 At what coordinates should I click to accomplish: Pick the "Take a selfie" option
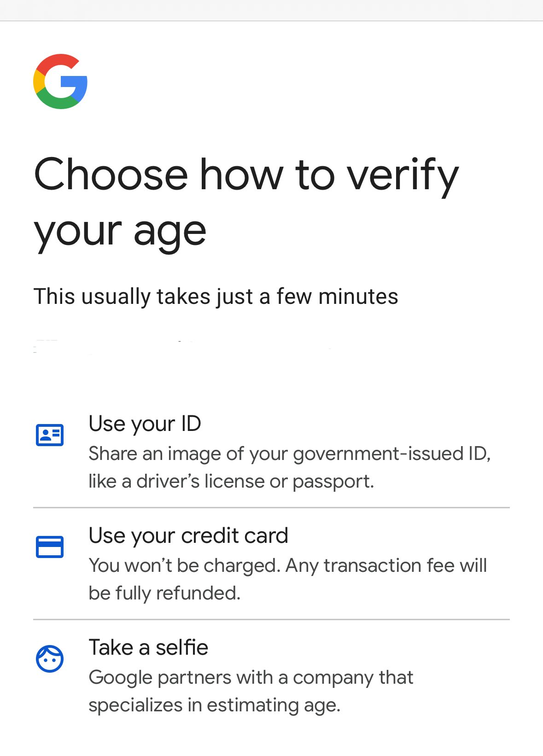pos(148,647)
